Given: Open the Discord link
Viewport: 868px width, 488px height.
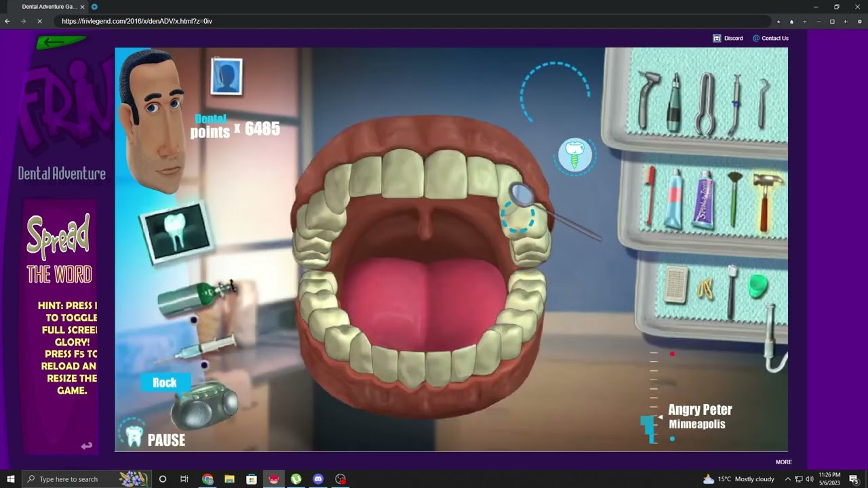Looking at the screenshot, I should [x=728, y=39].
